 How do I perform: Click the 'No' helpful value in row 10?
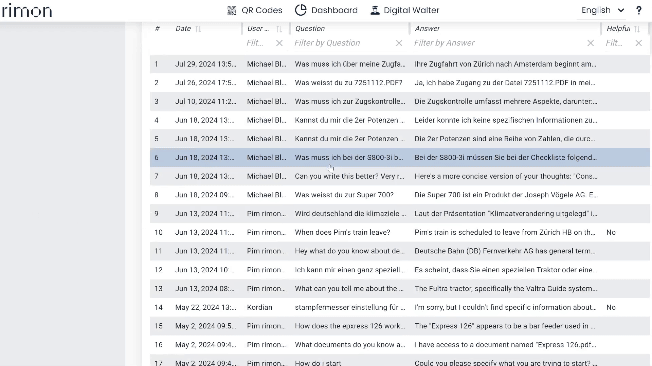[611, 232]
